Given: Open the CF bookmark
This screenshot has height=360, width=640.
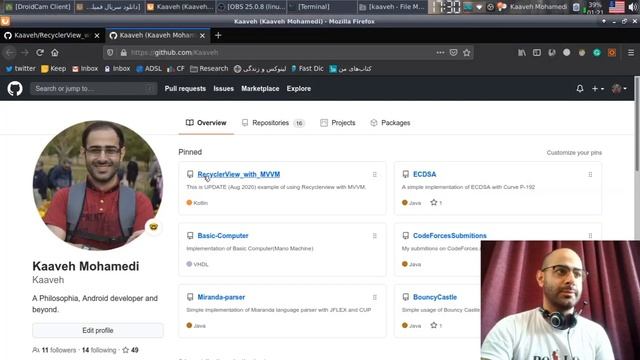Looking at the screenshot, I should 176,69.
